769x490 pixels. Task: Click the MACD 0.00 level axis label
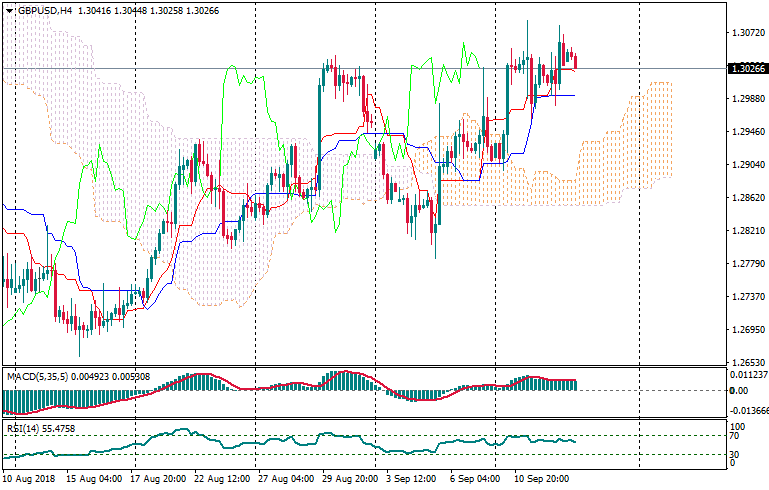click(x=738, y=390)
